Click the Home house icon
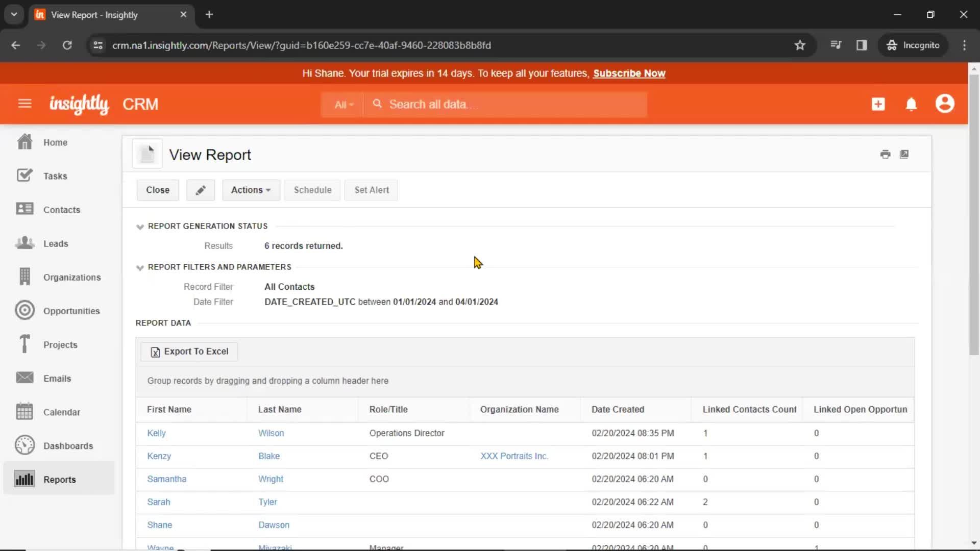The width and height of the screenshot is (980, 551). [x=24, y=142]
